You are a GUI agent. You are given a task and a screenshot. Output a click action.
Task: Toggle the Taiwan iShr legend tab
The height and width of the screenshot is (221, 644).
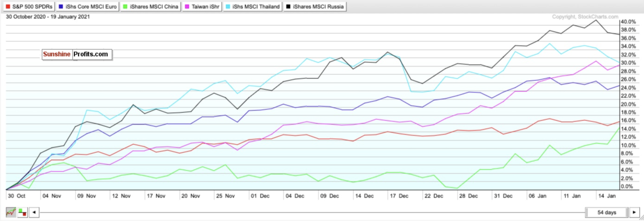pyautogui.click(x=202, y=6)
